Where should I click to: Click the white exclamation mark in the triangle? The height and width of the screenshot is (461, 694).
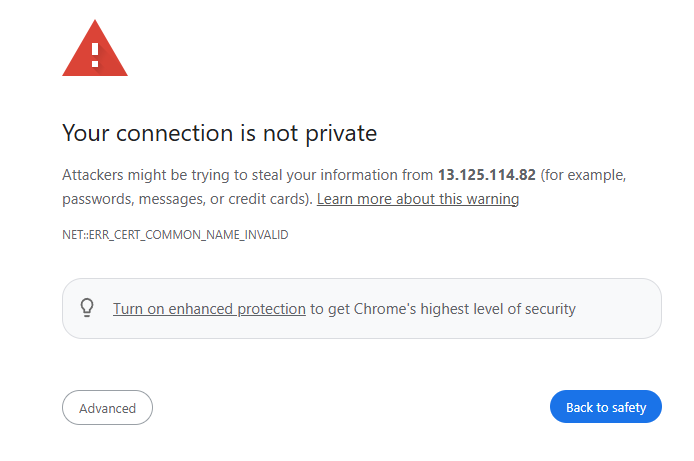pyautogui.click(x=95, y=54)
